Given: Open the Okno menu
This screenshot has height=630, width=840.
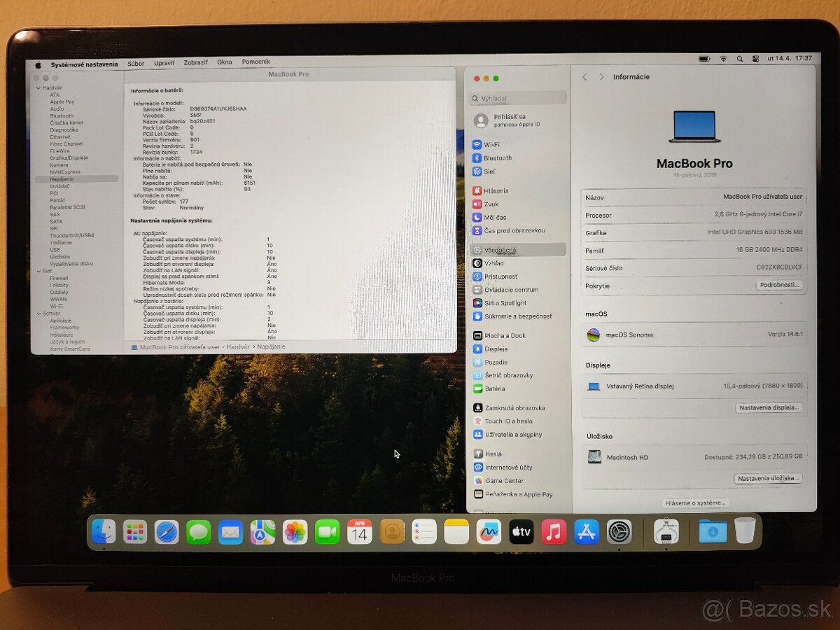Looking at the screenshot, I should point(224,62).
